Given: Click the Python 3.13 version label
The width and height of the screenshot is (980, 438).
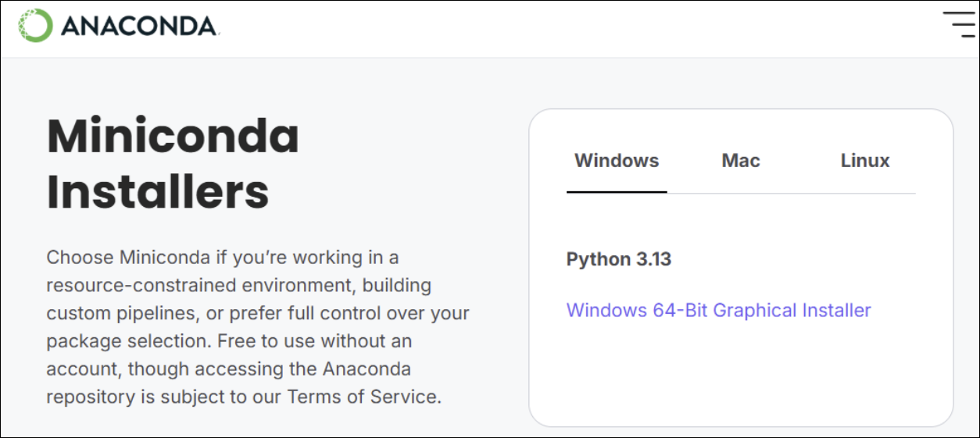Looking at the screenshot, I should (x=618, y=259).
